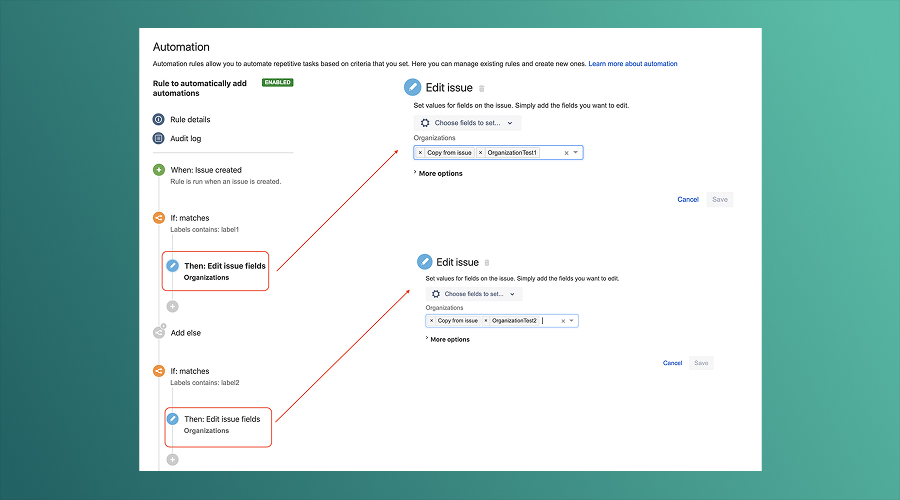This screenshot has width=900, height=500.
Task: Click pencil icon of first Edit issue fields action
Action: tap(172, 266)
